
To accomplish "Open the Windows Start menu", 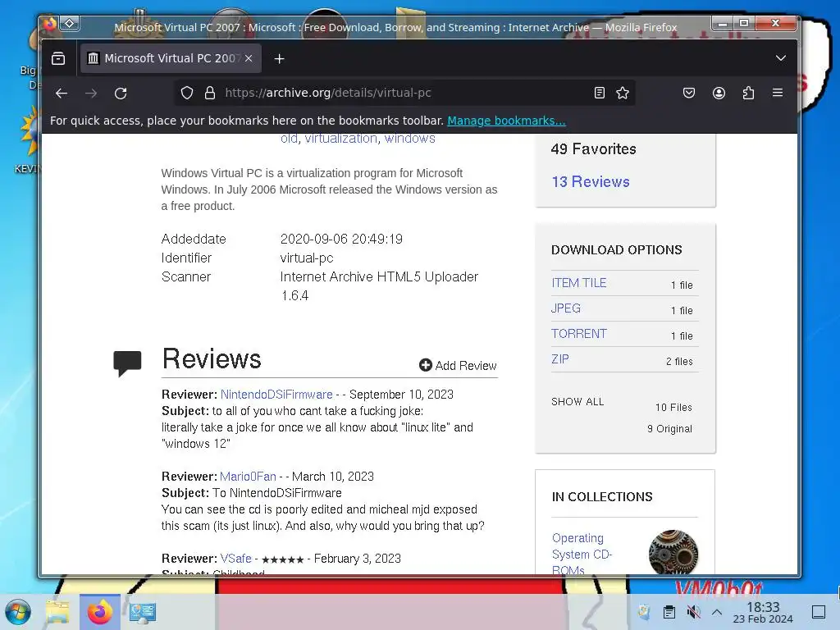I will (18, 612).
